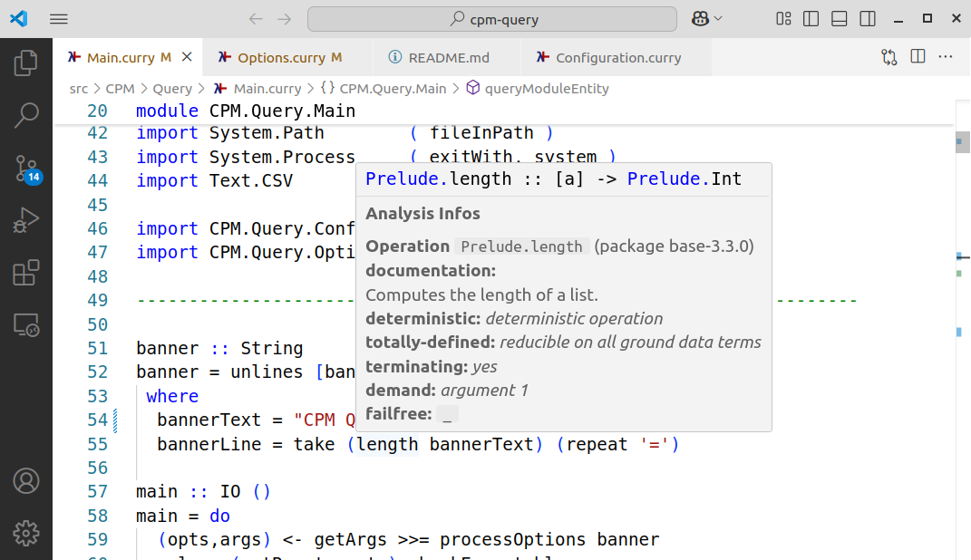This screenshot has height=560, width=971.
Task: Open the Search view in activity bar
Action: click(26, 115)
